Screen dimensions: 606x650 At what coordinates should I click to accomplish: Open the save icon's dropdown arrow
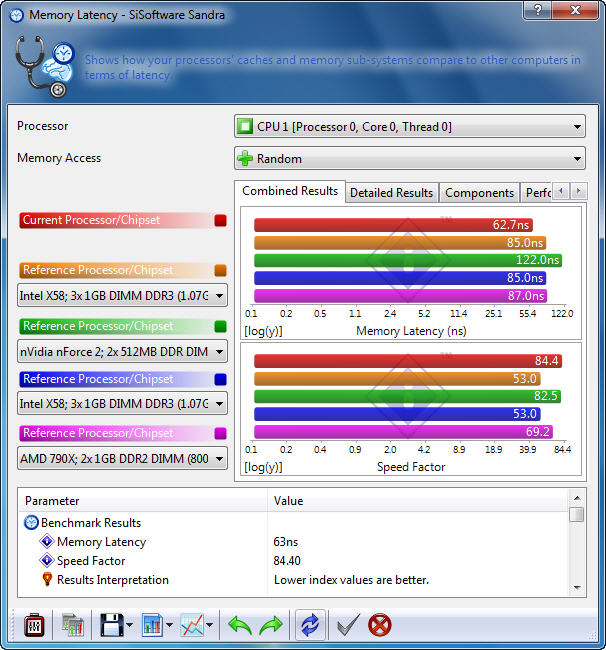tap(130, 625)
